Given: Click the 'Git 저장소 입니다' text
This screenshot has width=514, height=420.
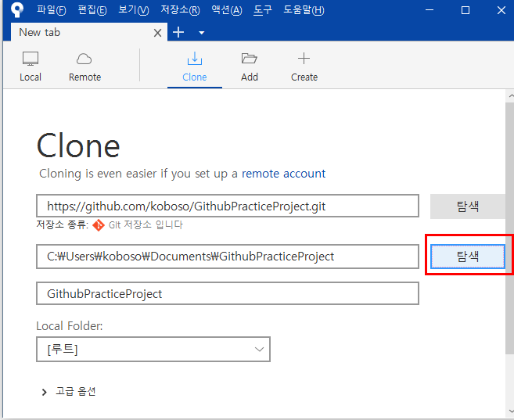Looking at the screenshot, I should [146, 224].
